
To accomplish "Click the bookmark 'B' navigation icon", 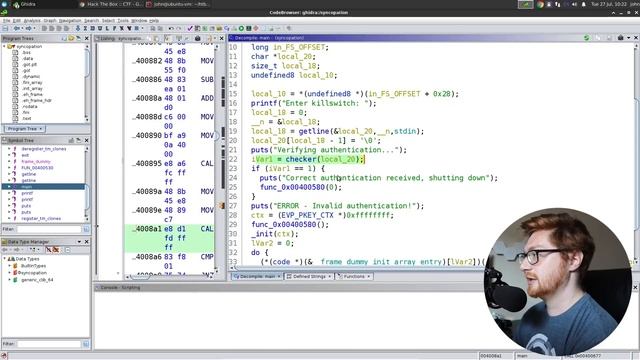I will coord(136,29).
